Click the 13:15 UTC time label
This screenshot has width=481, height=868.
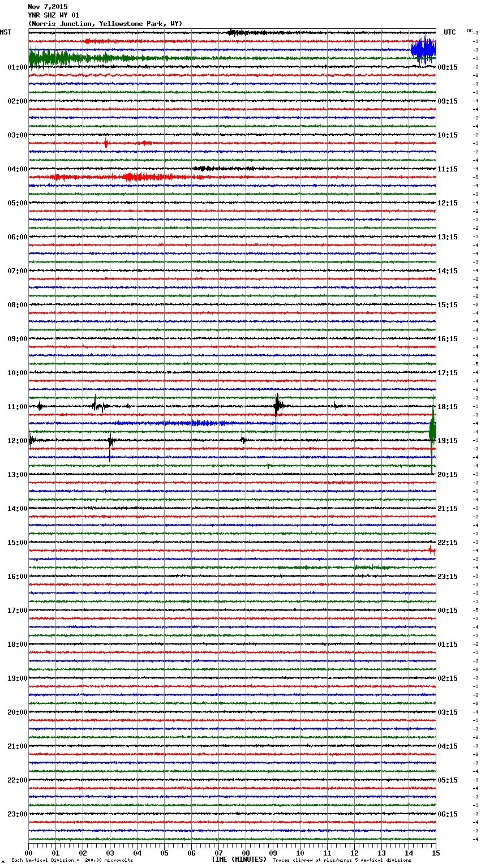coord(448,237)
